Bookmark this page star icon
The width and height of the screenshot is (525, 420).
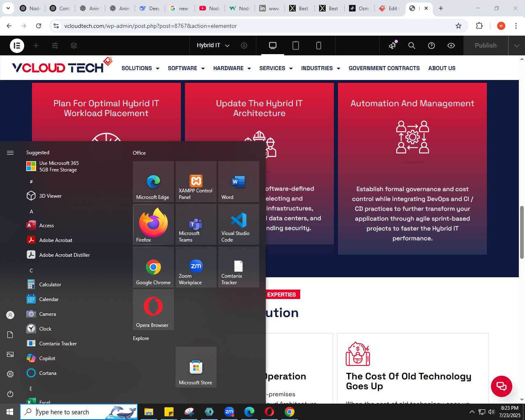coord(459,26)
